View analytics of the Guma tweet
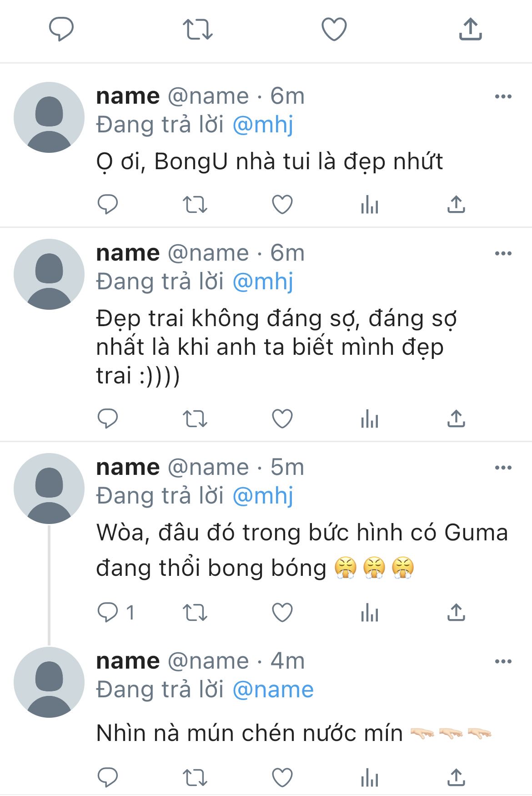The width and height of the screenshot is (532, 796). (370, 613)
